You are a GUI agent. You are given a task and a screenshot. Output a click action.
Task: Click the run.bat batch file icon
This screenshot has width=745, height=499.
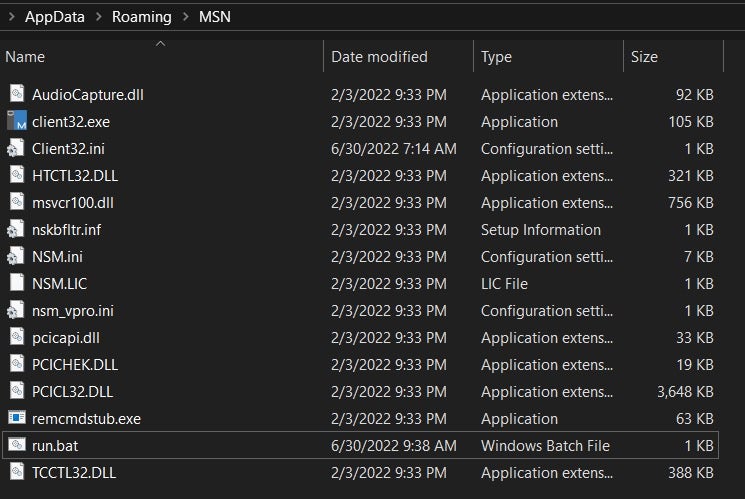pyautogui.click(x=16, y=445)
